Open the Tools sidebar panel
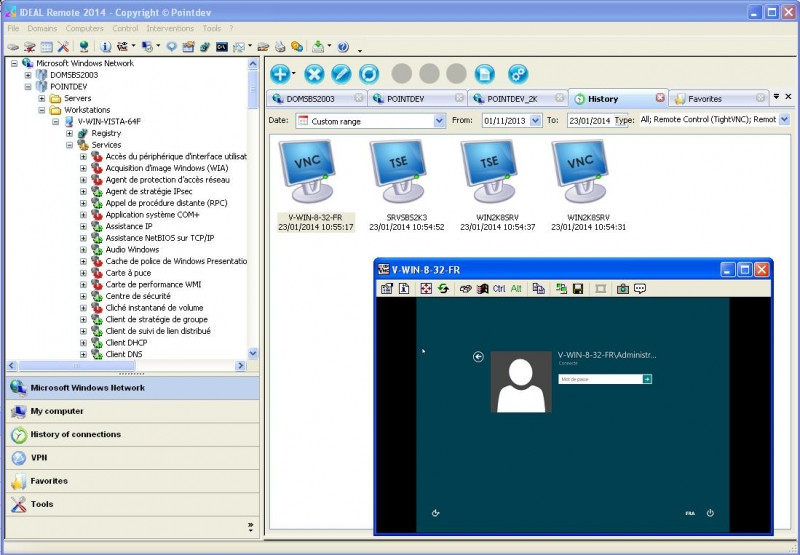The width and height of the screenshot is (800, 555). tap(133, 504)
